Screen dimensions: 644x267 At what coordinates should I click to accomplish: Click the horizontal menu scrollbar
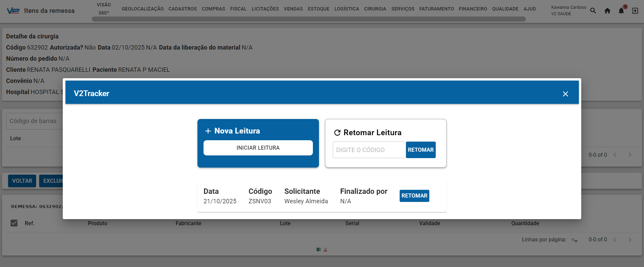308,19
